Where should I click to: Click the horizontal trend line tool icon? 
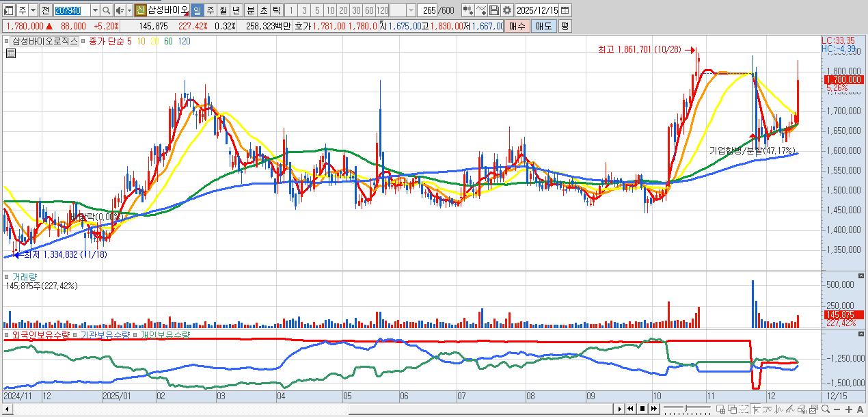[768, 409]
